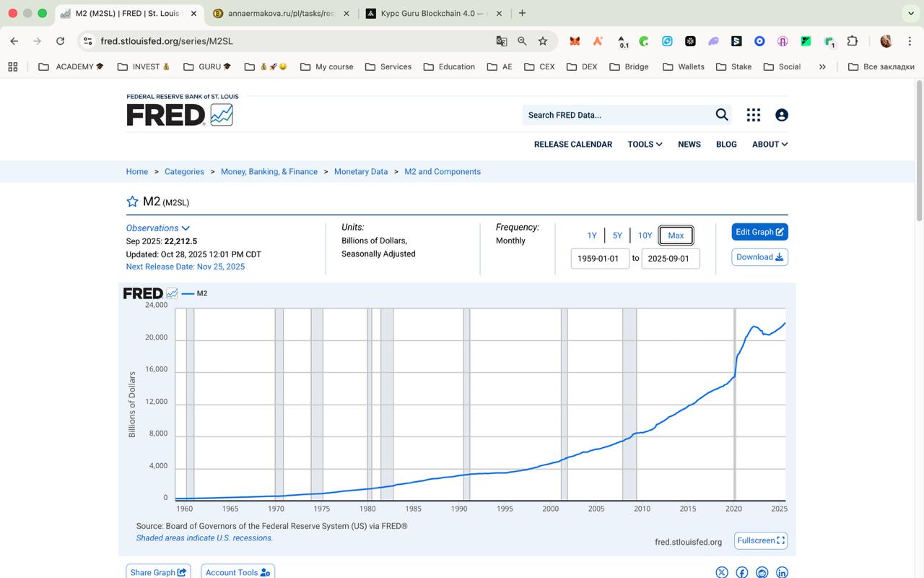Click the FRED search magnifier icon

click(x=721, y=115)
